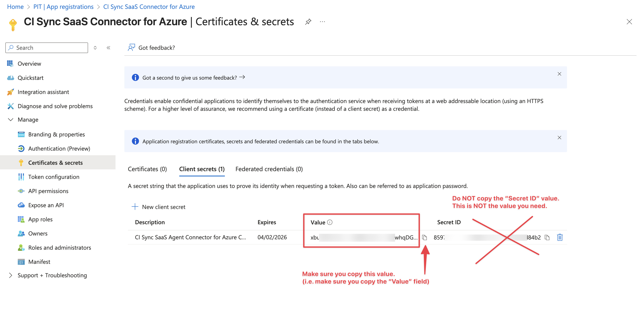Select the Client secrets (1) tab
The image size is (644, 314).
pyautogui.click(x=202, y=169)
